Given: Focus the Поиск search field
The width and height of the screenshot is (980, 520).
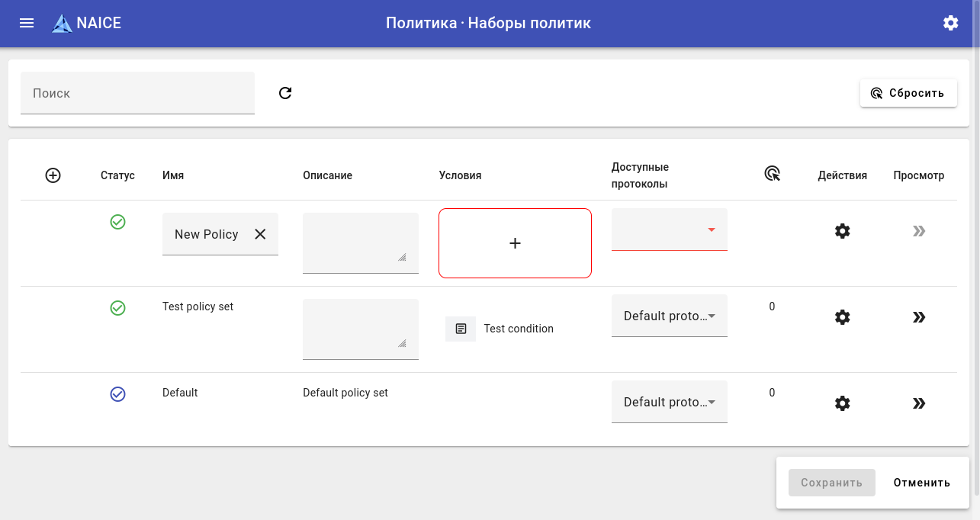Looking at the screenshot, I should click(137, 93).
